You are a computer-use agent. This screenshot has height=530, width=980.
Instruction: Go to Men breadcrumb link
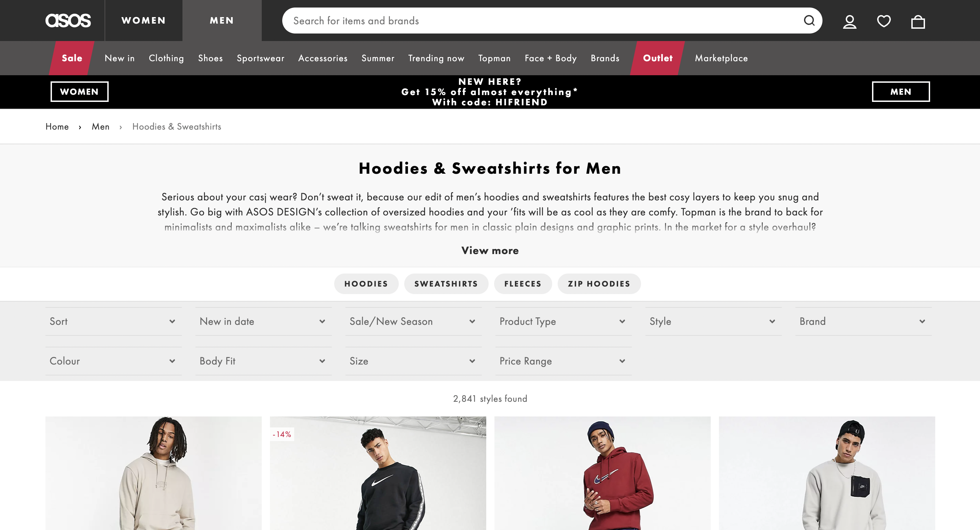100,127
